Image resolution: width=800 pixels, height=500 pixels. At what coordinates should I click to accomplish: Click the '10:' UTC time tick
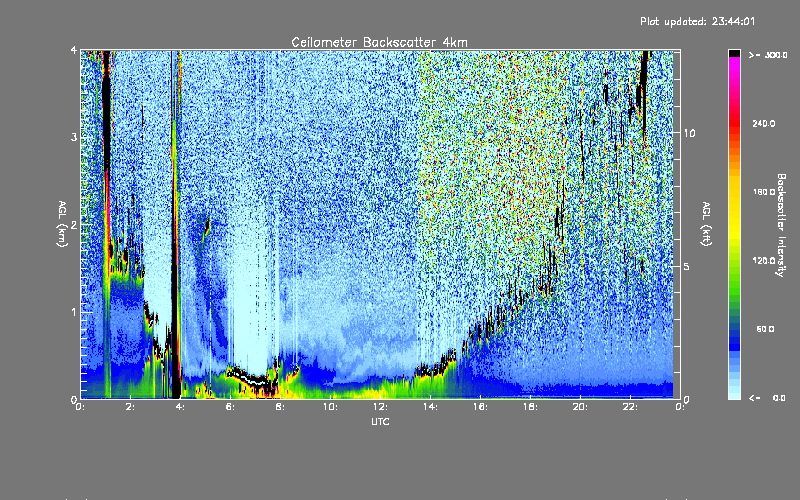(331, 407)
